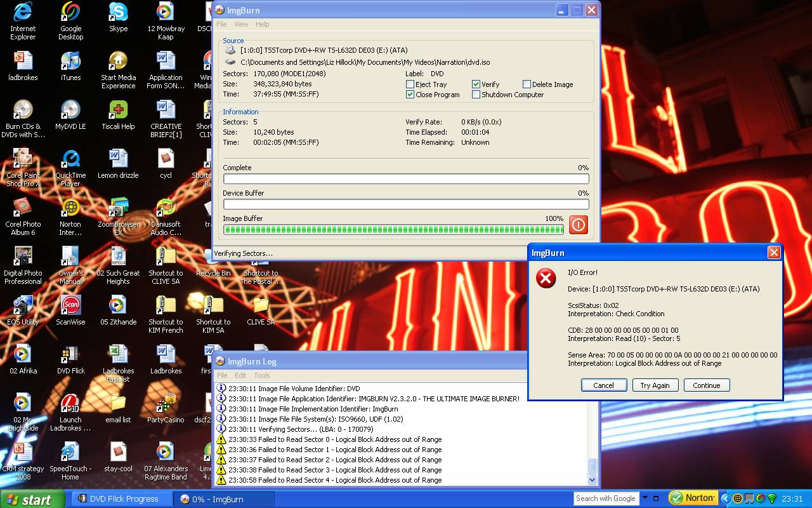Open the Windows Start menu
Image resolution: width=812 pixels, height=508 pixels.
(32, 499)
